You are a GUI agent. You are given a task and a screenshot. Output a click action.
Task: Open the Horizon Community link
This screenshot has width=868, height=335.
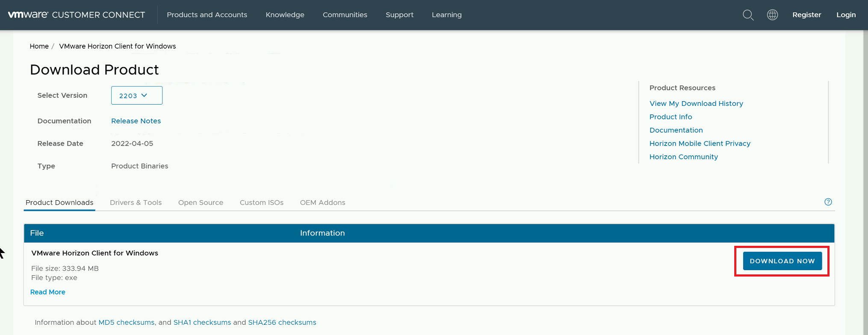(684, 157)
